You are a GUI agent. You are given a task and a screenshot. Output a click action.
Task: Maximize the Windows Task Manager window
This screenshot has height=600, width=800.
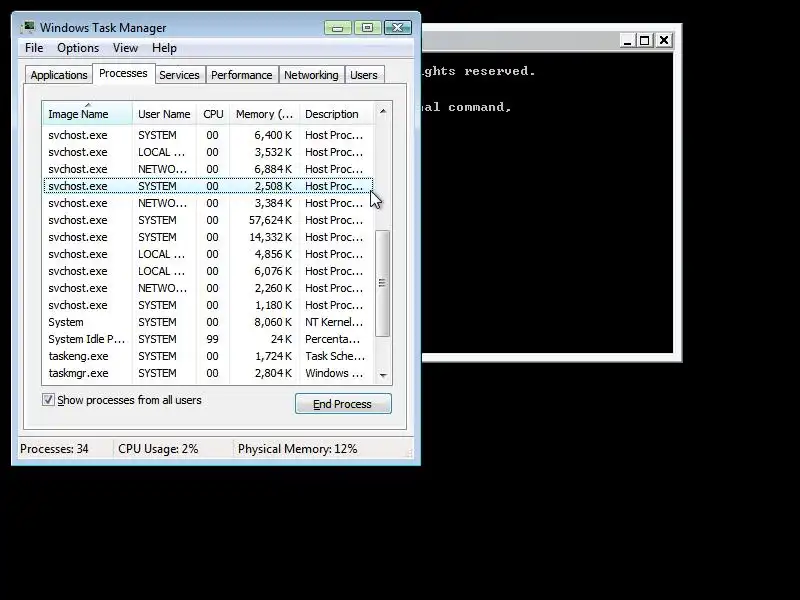367,28
